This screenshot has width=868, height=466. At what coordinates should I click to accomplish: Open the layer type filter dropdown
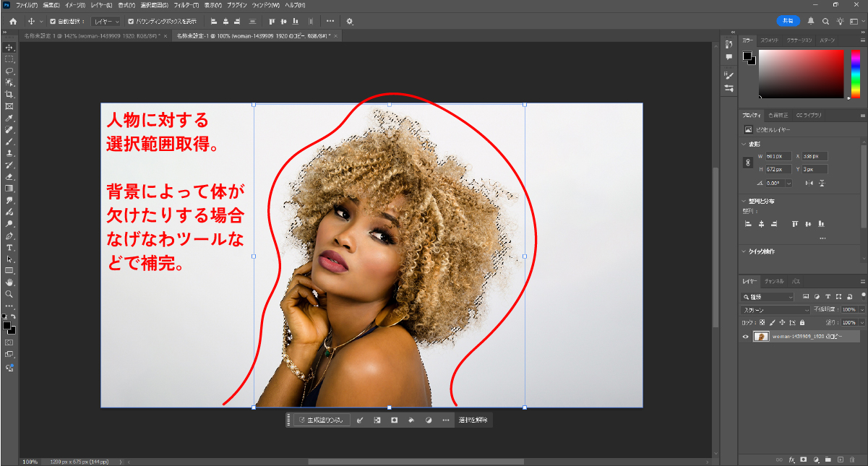point(768,297)
